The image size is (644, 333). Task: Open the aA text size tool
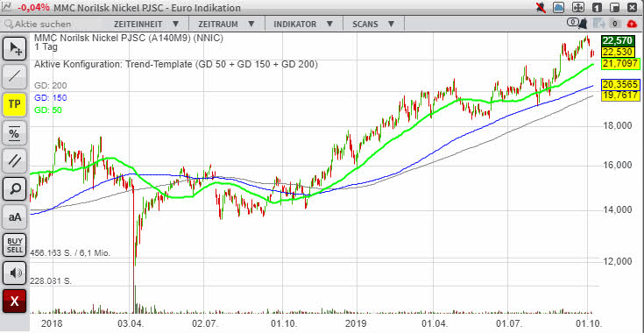pyautogui.click(x=15, y=217)
